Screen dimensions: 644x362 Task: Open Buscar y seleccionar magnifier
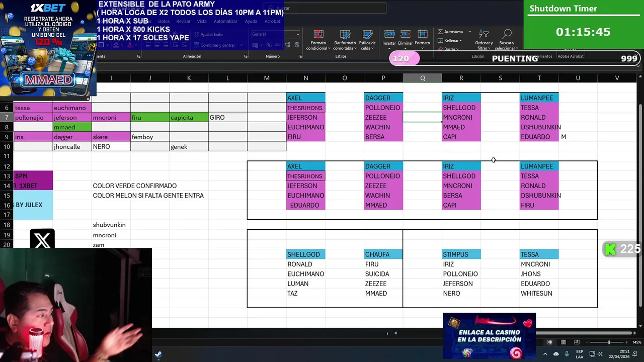coord(507,39)
